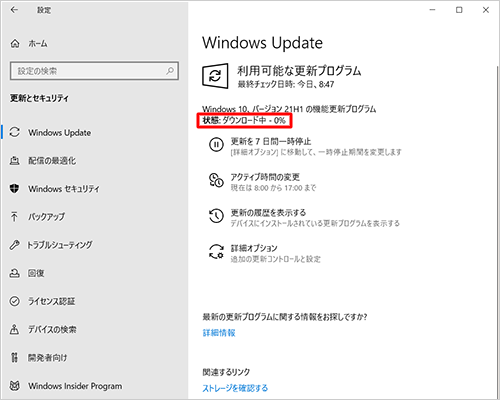Open ホーム in the sidebar
Image resolution: width=500 pixels, height=400 pixels.
click(x=38, y=44)
